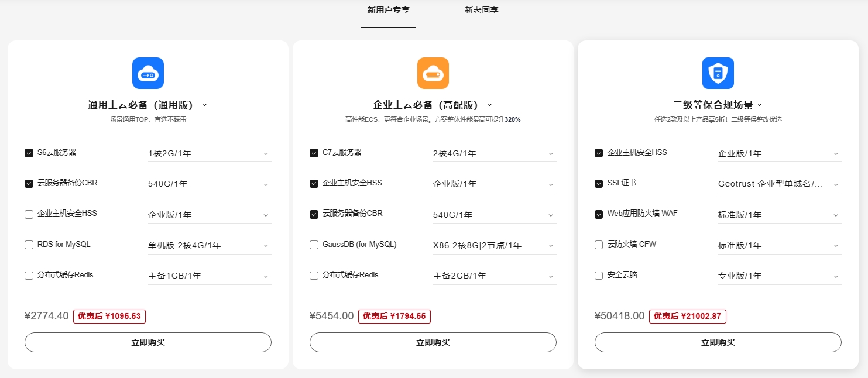Enable the 企业主机安全HSS checkbox in the first card
Screen dimensions: 868x378
click(x=29, y=214)
